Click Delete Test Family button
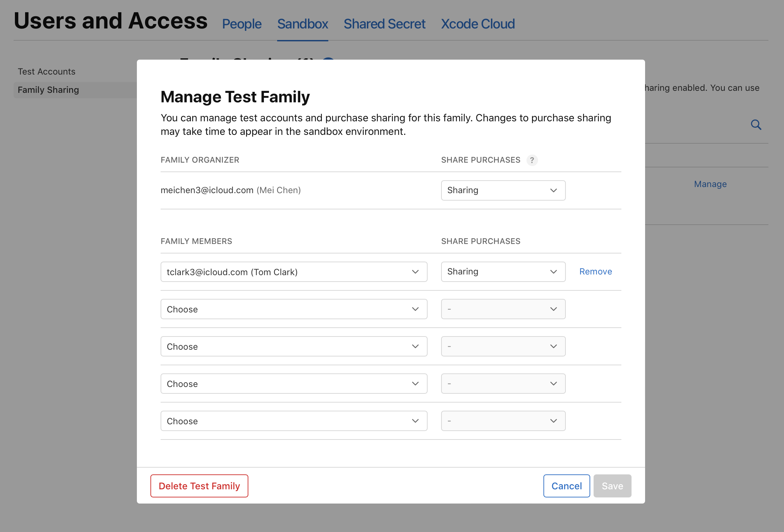The width and height of the screenshot is (784, 532). (x=199, y=485)
